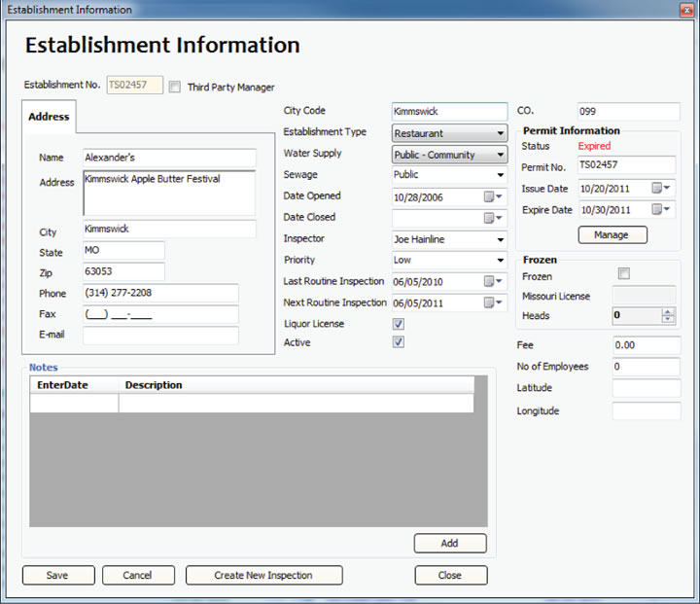
Task: Open the Next Routine Inspection calendar picker
Action: 493,302
